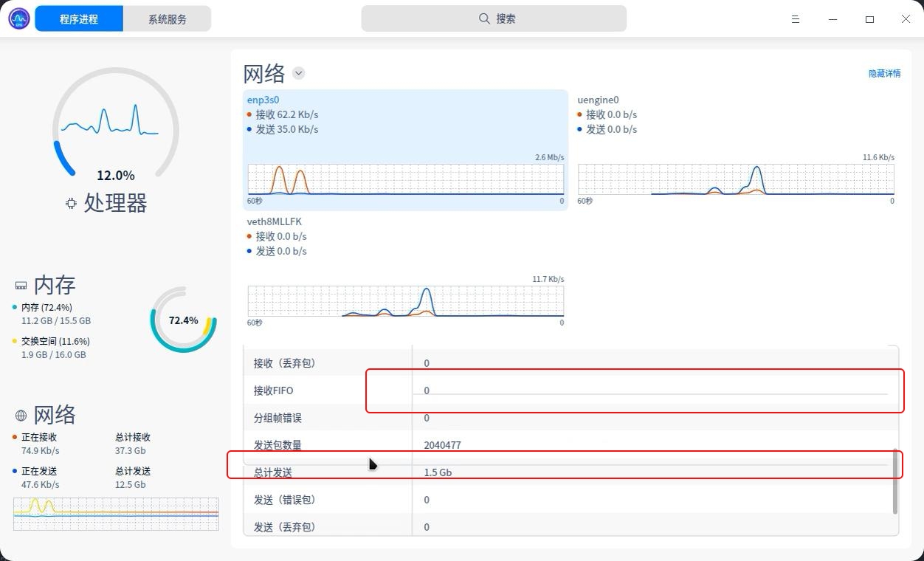Open the hamburger main menu
This screenshot has width=924, height=561.
796,19
